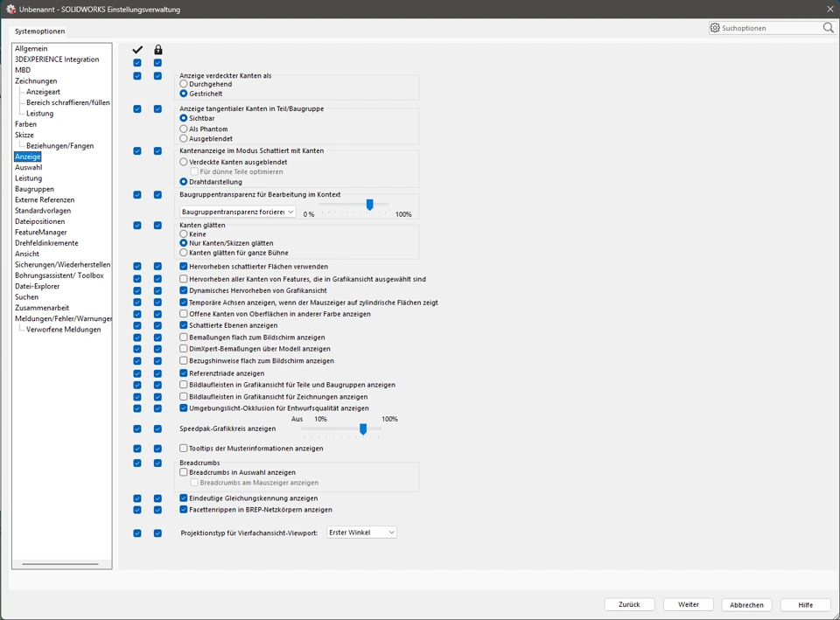Toggle Referenztriade anzeigen checkbox

(x=184, y=373)
